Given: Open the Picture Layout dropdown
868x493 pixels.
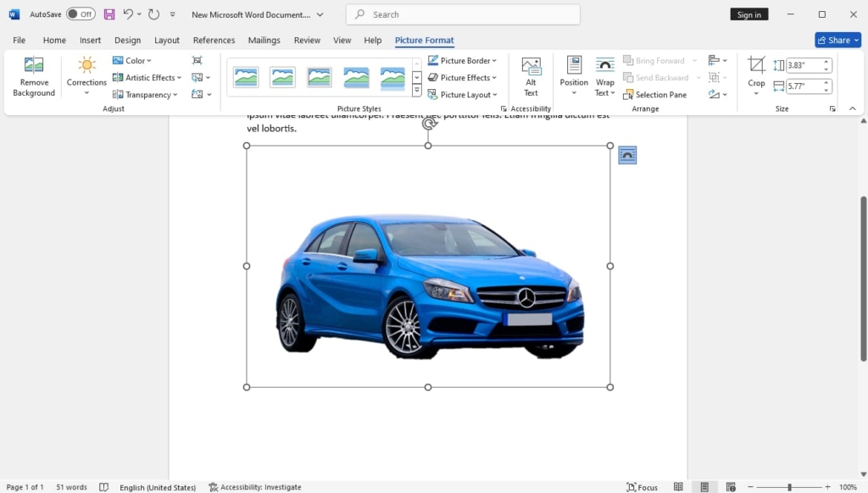Looking at the screenshot, I should pos(462,95).
